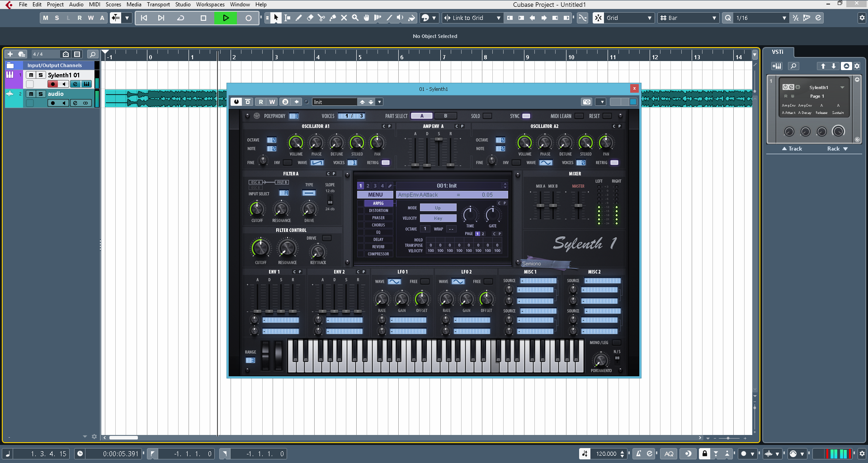Mute the audio track
868x463 pixels.
point(31,94)
